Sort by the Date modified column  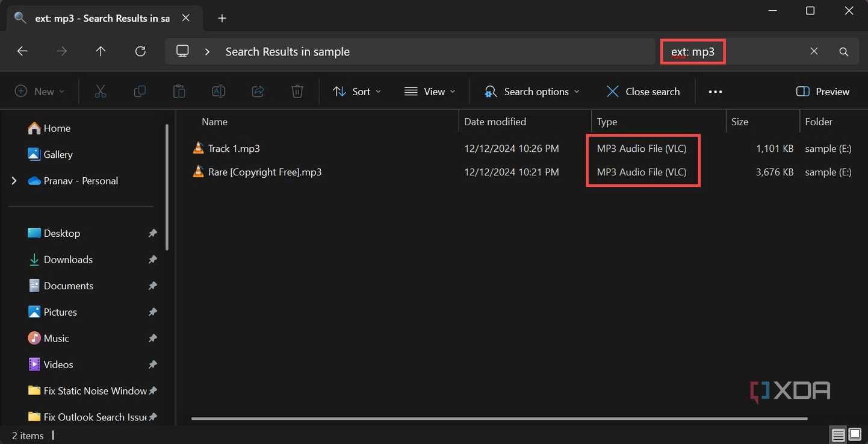495,122
